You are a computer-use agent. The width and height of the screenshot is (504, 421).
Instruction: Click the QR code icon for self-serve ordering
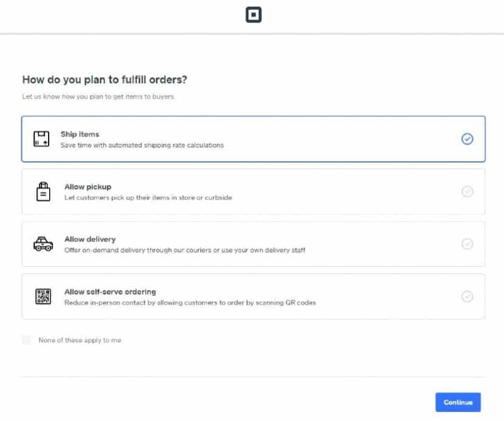[43, 296]
